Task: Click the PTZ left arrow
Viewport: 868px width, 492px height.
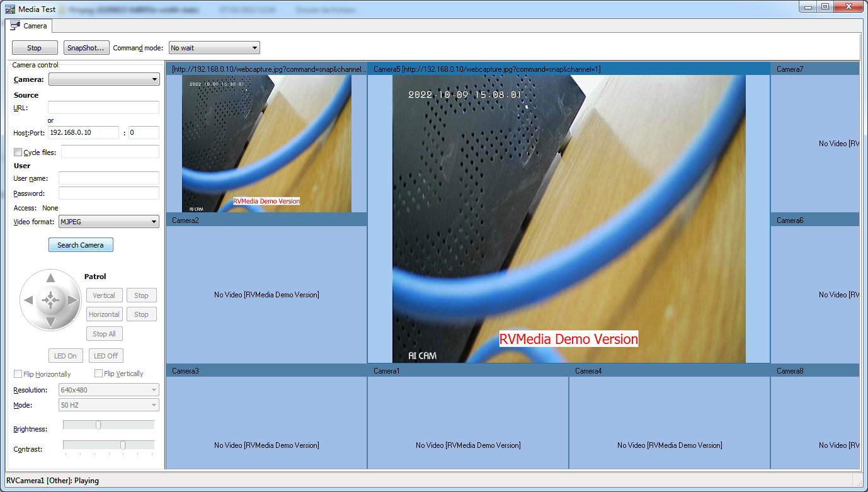Action: click(28, 300)
